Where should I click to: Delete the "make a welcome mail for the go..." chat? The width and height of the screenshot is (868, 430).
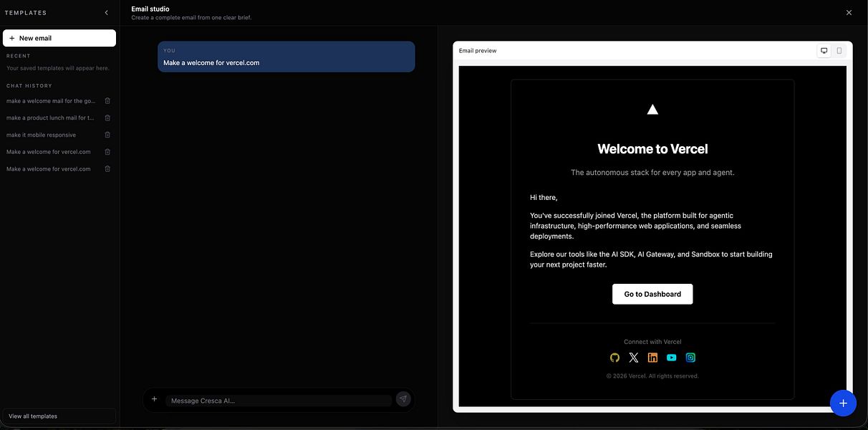tap(107, 101)
